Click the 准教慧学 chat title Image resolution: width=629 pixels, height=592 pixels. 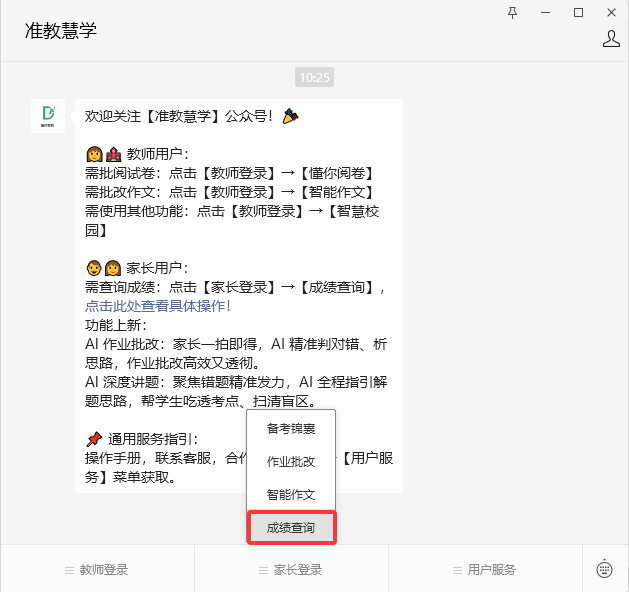point(61,30)
